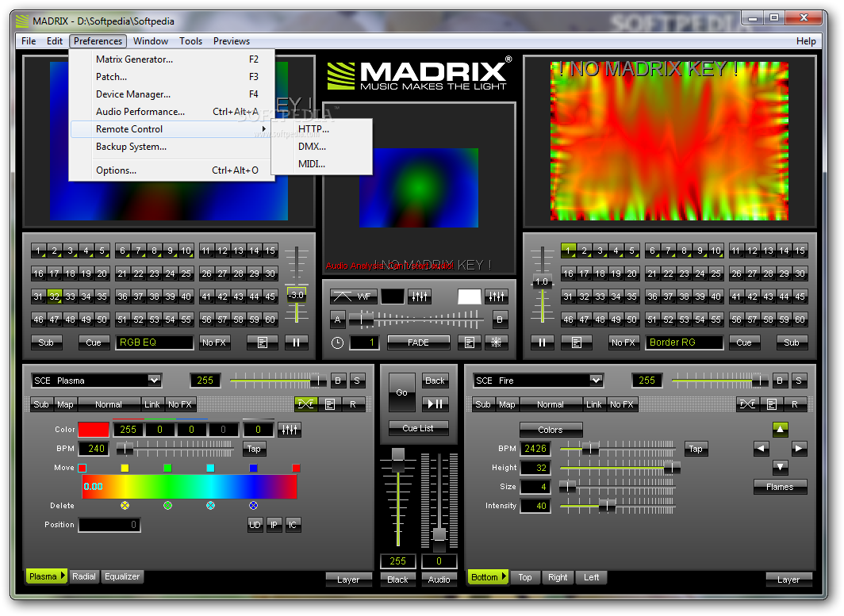The height and width of the screenshot is (616, 844).
Task: Click the Black button under the master fader
Action: [x=397, y=580]
